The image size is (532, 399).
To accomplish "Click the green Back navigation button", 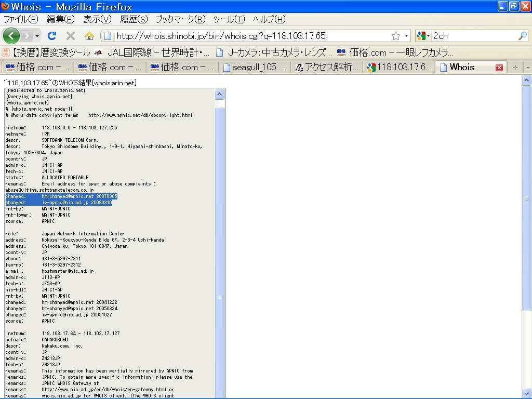I will click(x=11, y=36).
